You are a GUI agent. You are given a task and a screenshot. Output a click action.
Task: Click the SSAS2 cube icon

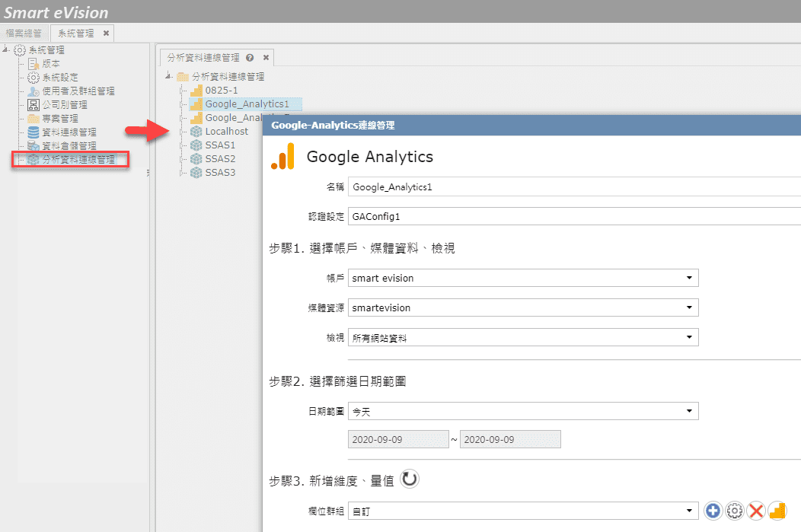click(196, 159)
